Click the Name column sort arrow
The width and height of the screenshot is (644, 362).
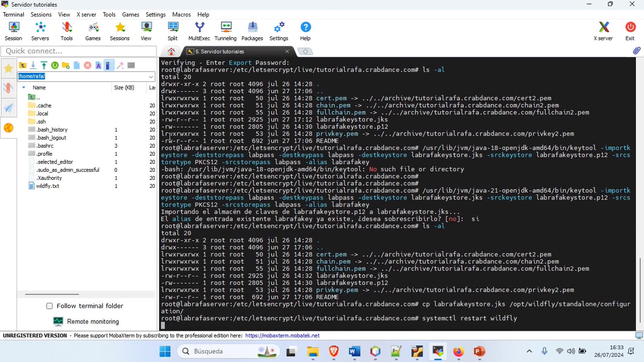23,87
